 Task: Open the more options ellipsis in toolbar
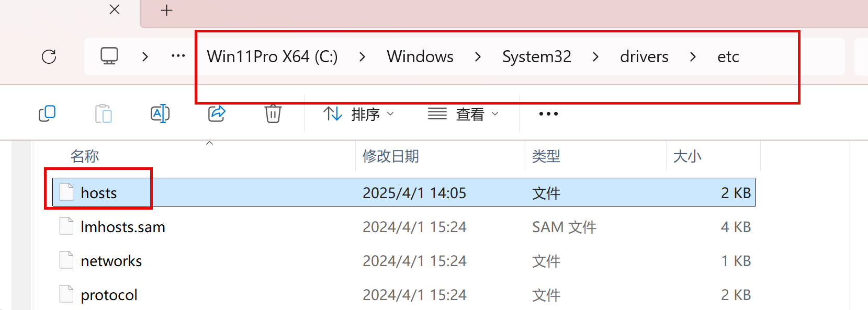[548, 114]
